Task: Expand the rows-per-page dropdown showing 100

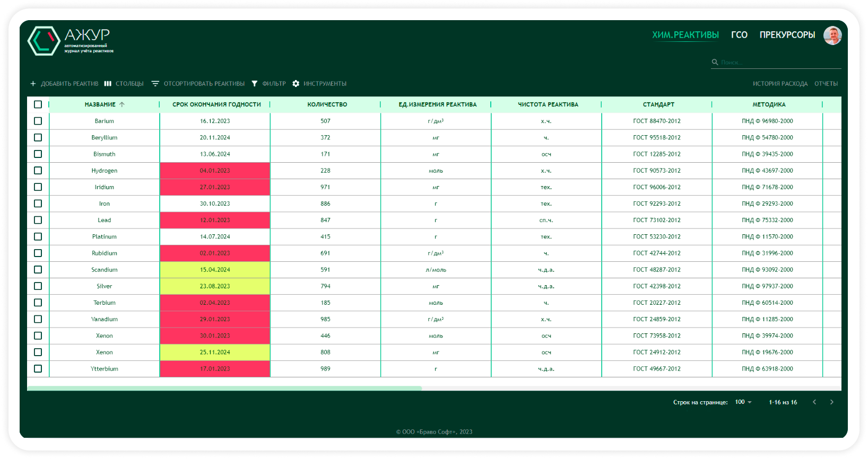Action: click(x=743, y=402)
